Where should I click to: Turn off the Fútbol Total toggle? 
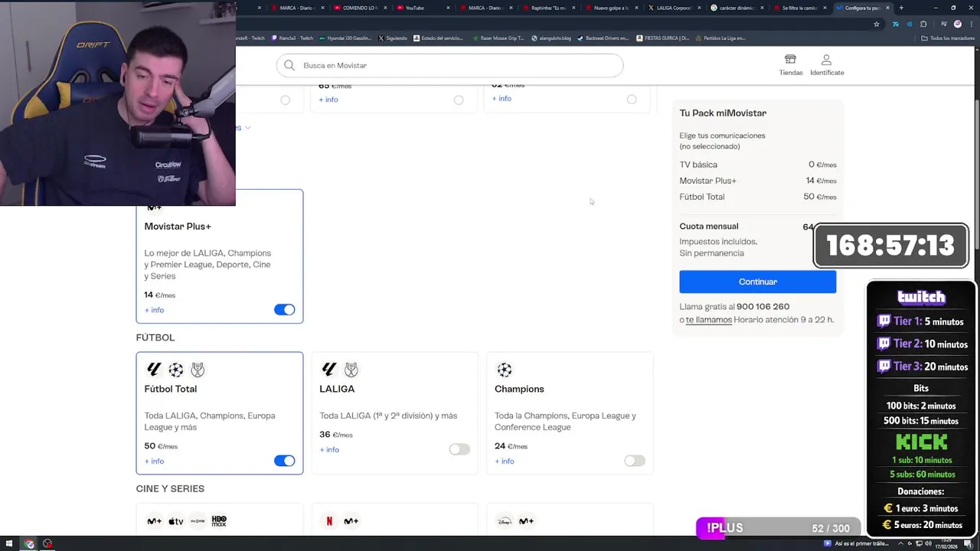(x=284, y=461)
